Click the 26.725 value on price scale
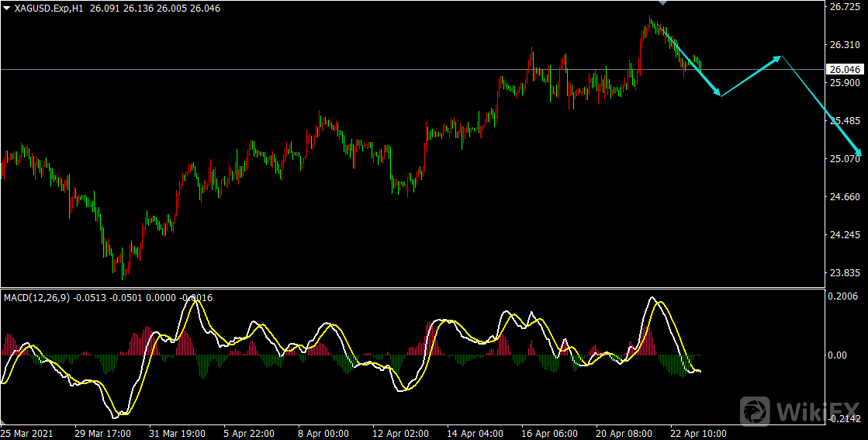Viewport: 868px width, 440px height. 843,7
